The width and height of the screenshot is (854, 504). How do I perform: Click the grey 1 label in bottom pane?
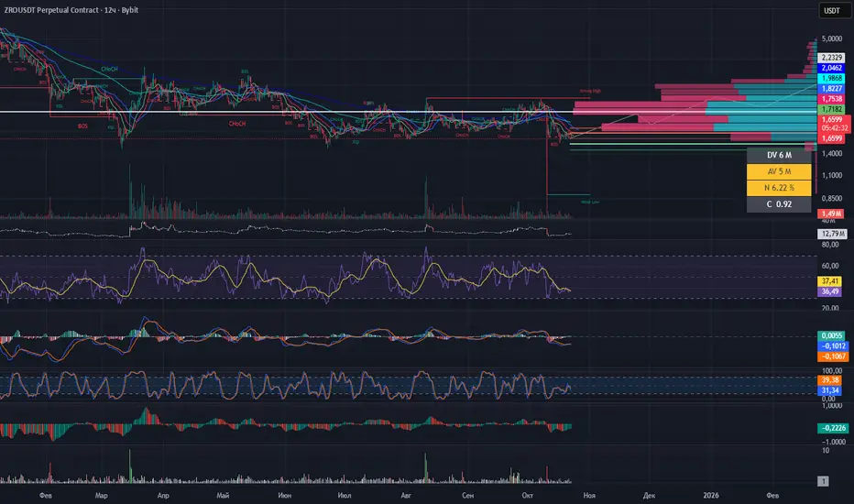tap(824, 481)
